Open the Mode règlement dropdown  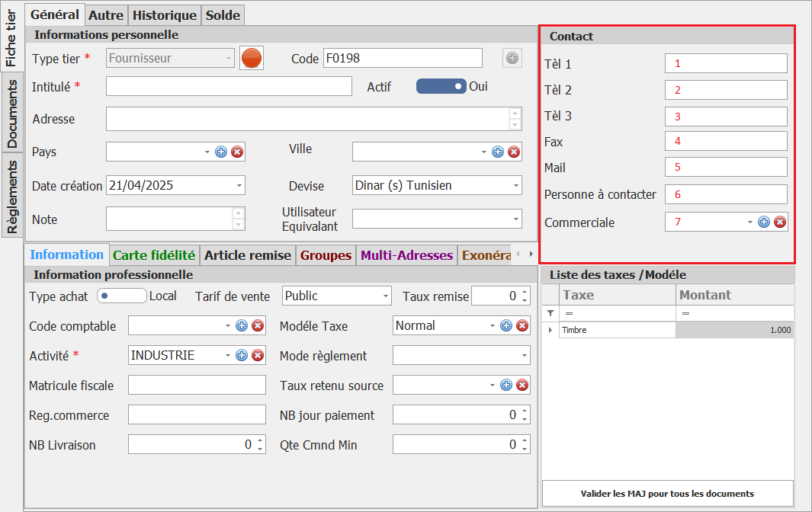(524, 355)
